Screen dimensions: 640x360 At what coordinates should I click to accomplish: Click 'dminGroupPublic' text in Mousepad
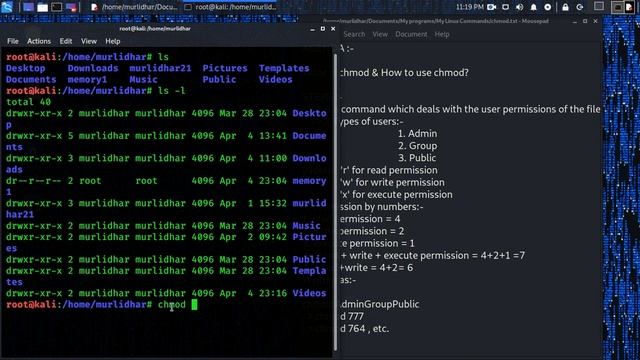tap(380, 304)
